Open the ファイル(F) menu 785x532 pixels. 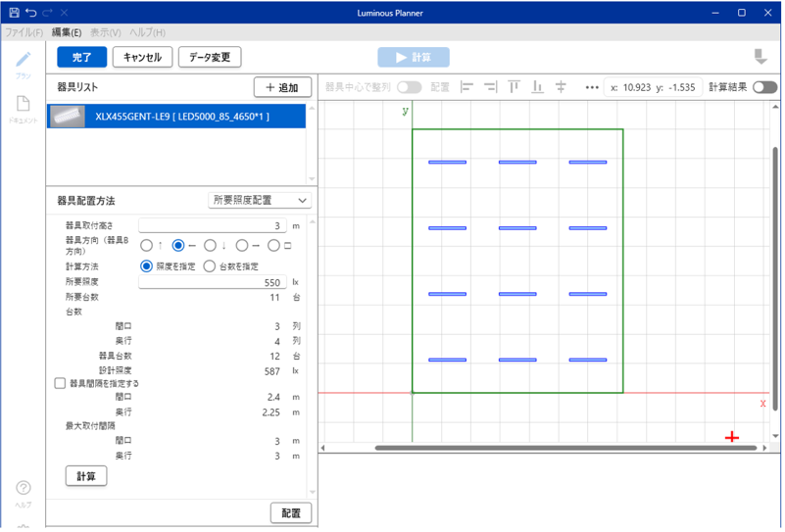(24, 32)
